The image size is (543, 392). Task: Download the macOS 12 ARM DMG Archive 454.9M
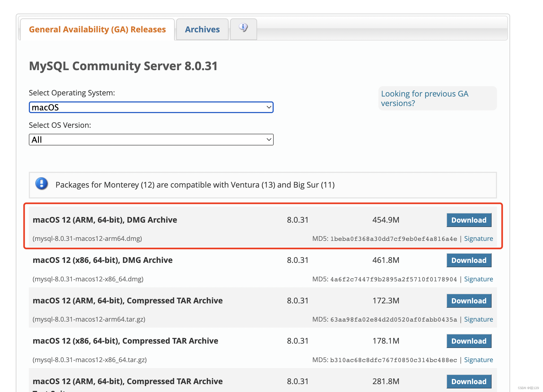coord(469,220)
